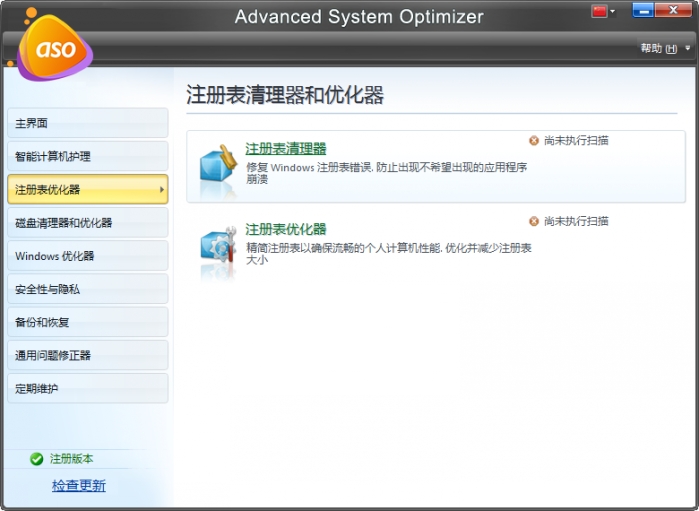This screenshot has width=699, height=511.
Task: Open 磁盘清理器和优化器 sidebar section
Action: 88,223
